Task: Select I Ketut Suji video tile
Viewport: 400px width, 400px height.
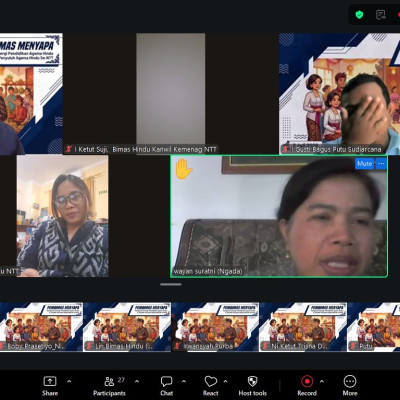Action: coord(171,93)
